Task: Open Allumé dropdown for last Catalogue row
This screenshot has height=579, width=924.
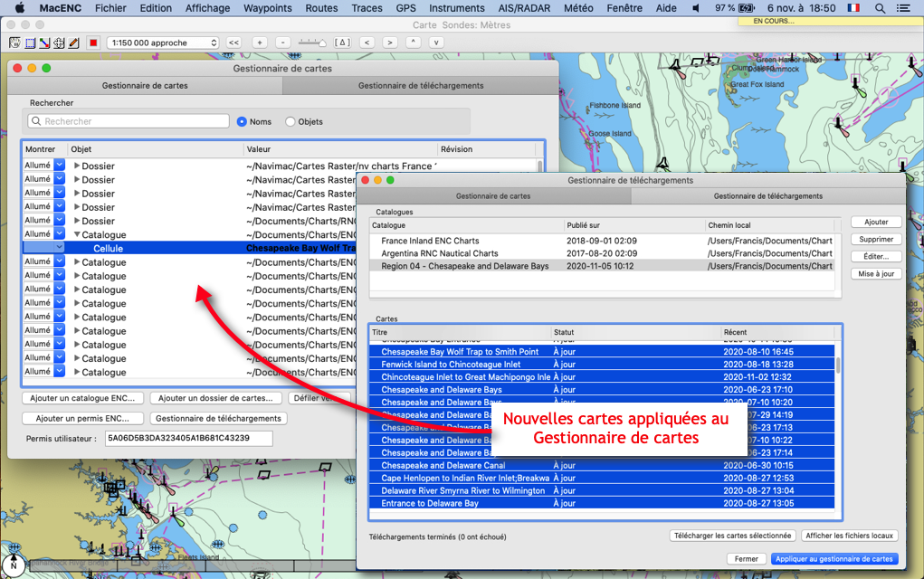Action: pyautogui.click(x=60, y=371)
